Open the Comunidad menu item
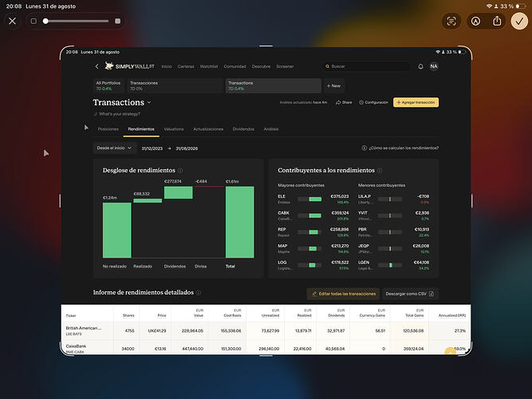Screen dimensions: 532x399 234,66
